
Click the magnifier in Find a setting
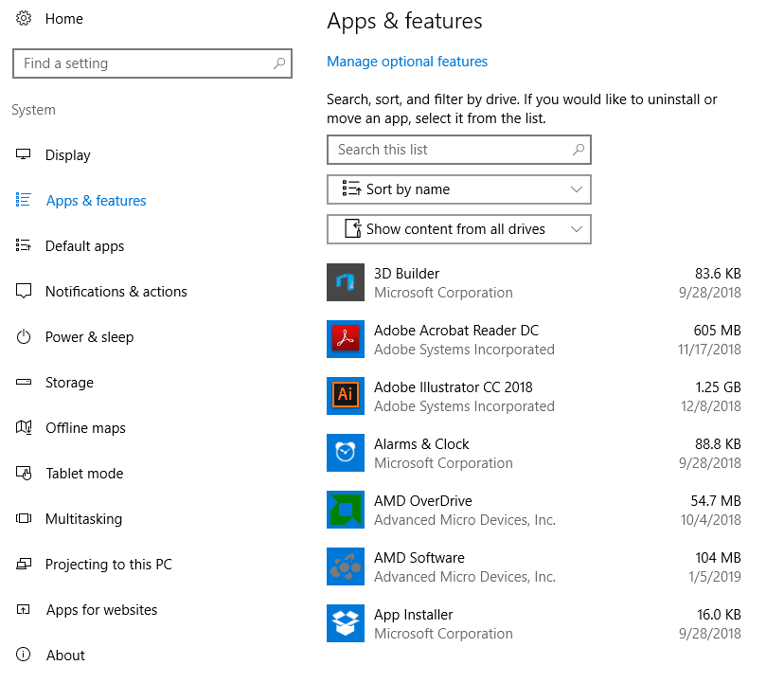[x=279, y=63]
